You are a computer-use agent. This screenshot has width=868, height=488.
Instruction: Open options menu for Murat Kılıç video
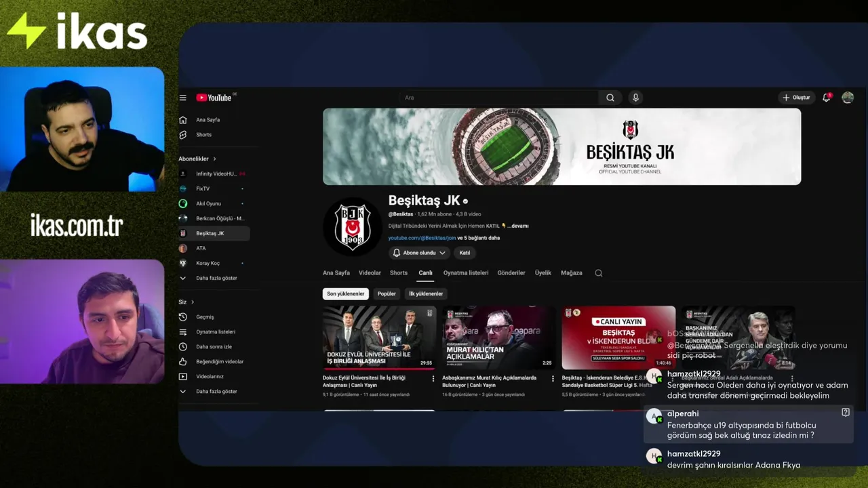(553, 378)
